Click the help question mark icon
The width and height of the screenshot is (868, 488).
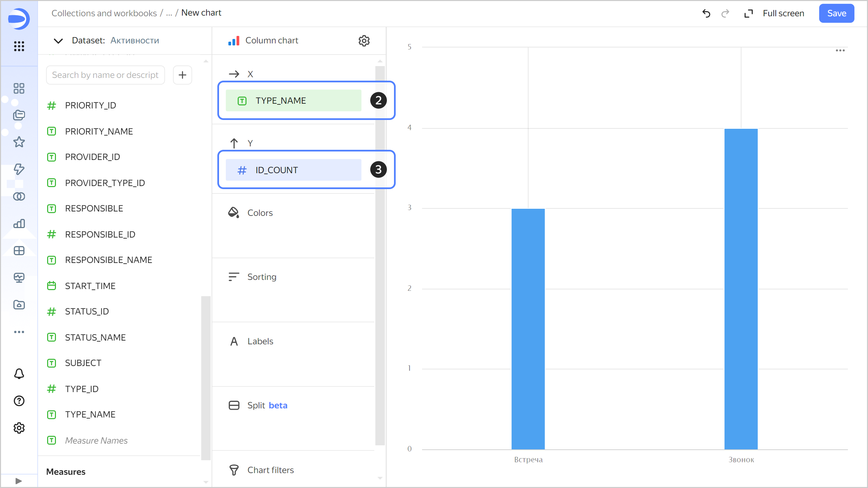(19, 401)
